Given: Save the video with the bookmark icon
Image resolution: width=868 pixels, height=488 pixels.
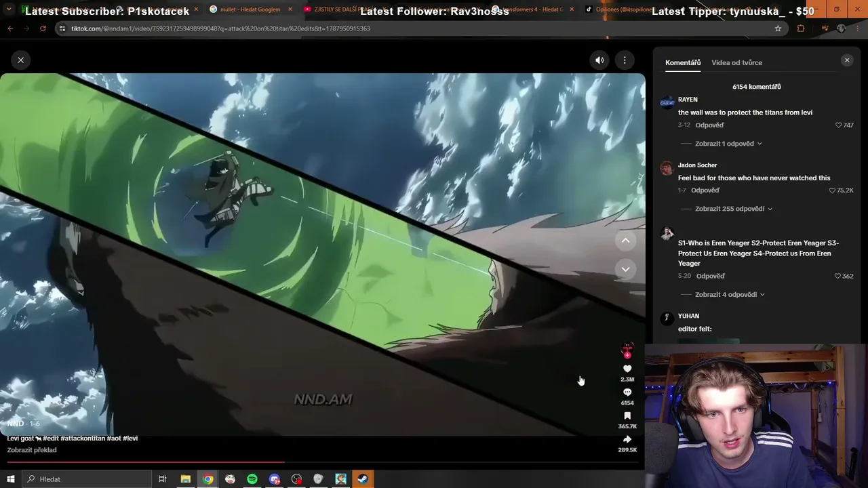Looking at the screenshot, I should pos(627,416).
